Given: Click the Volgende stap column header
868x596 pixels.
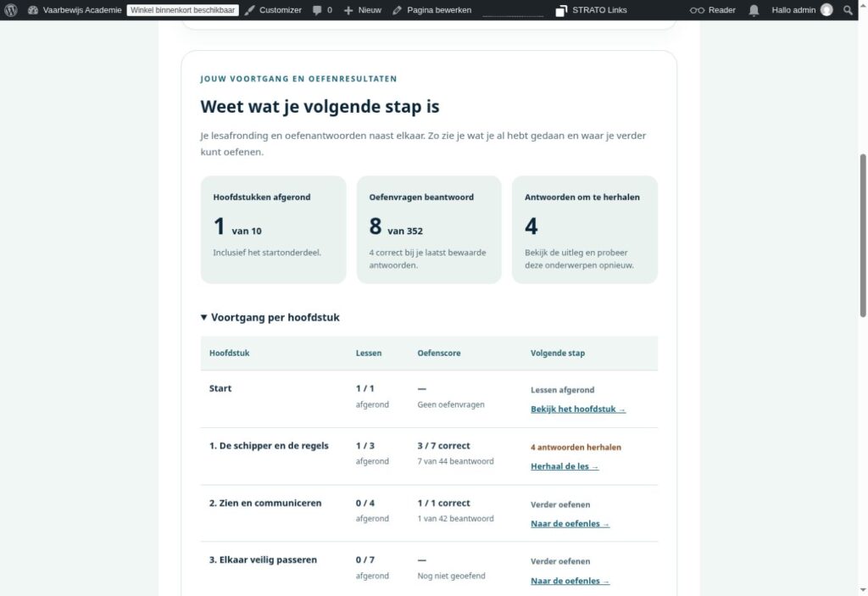Looking at the screenshot, I should [x=558, y=354].
